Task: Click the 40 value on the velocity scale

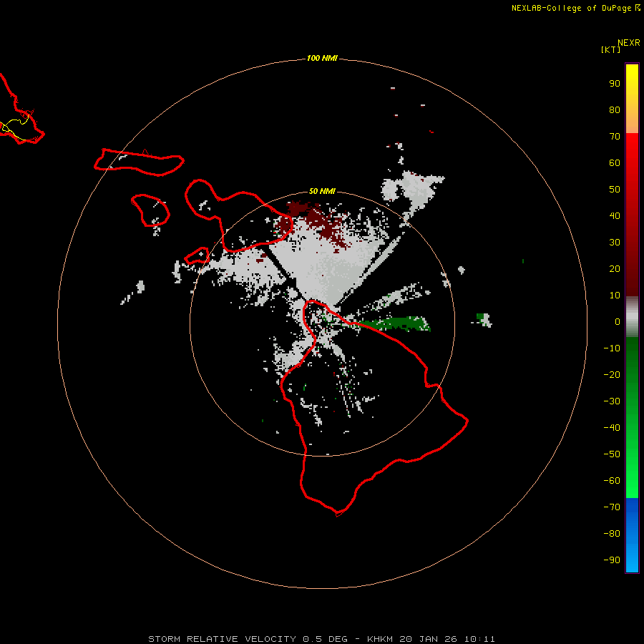Action: 615,216
